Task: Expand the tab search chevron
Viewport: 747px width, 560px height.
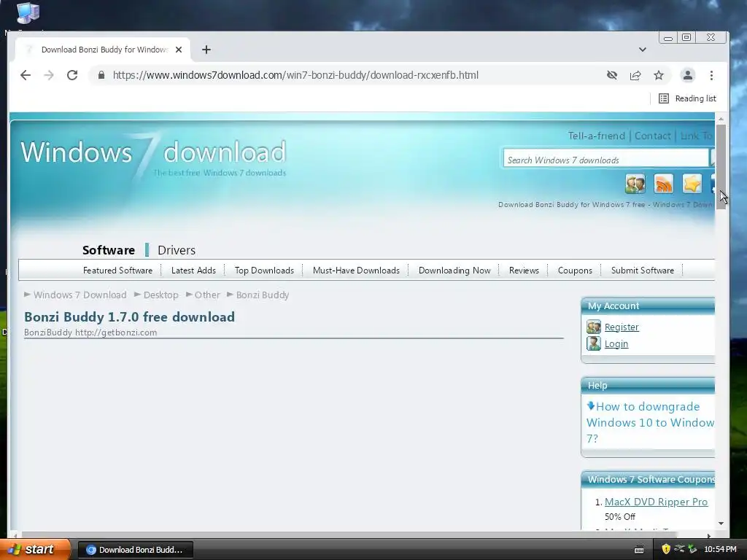Action: coord(642,50)
